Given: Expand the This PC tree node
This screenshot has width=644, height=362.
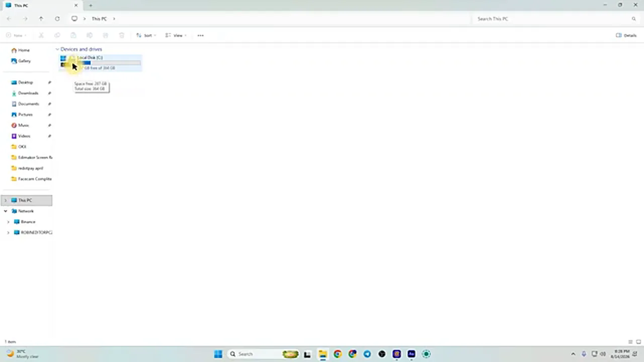Looking at the screenshot, I should click(x=6, y=200).
